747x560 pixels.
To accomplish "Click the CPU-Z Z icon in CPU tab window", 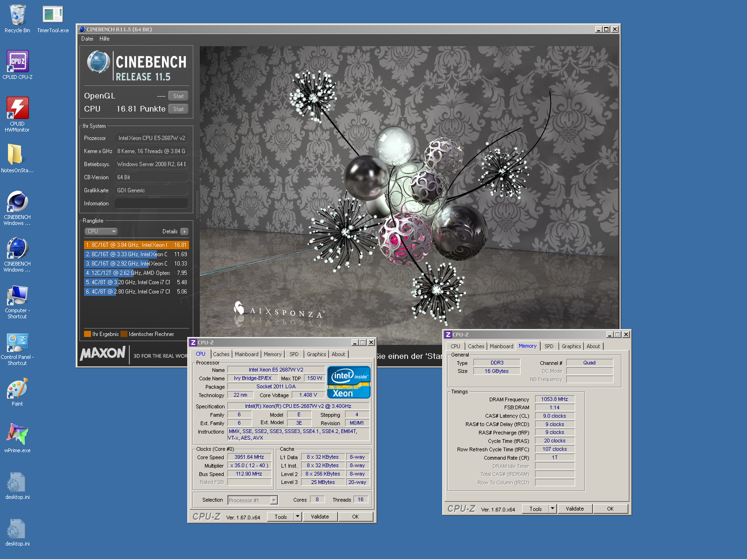I will tap(193, 343).
